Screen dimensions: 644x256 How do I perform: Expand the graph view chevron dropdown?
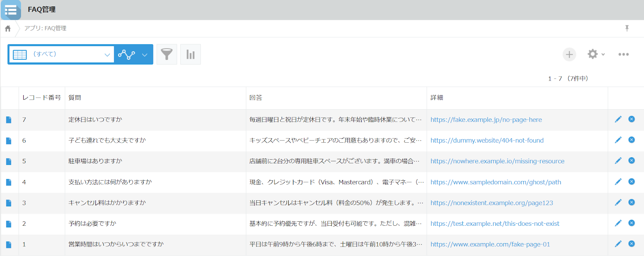coord(144,55)
